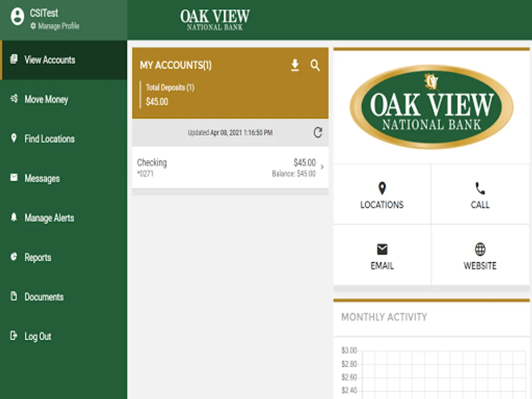Click the Documents file icon
The height and width of the screenshot is (399, 532).
14,296
